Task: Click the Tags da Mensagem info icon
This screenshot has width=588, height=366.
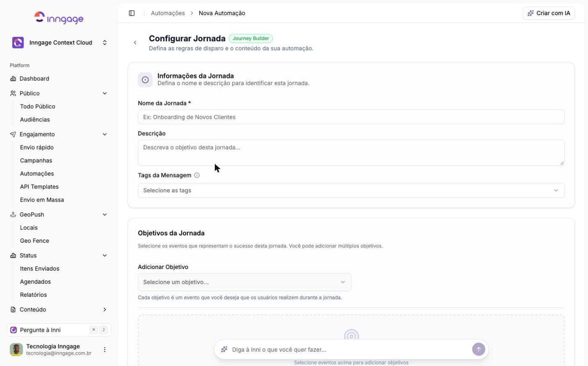Action: click(197, 175)
